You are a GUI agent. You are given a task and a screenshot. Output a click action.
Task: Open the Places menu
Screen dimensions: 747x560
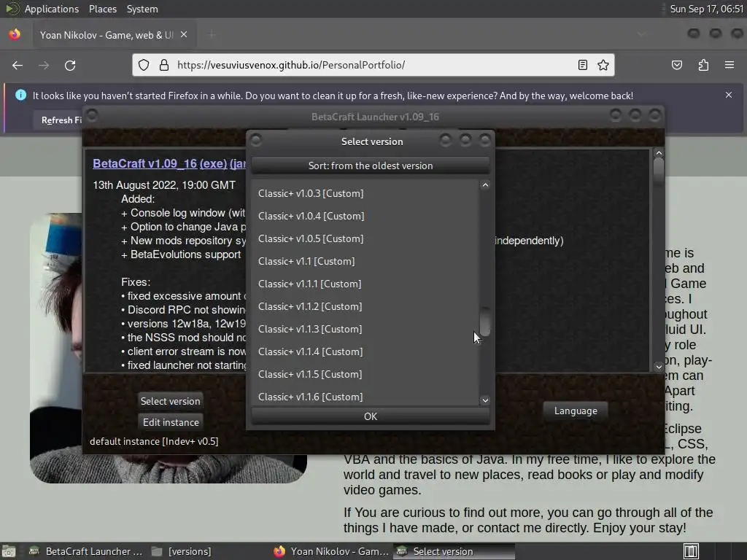[102, 9]
